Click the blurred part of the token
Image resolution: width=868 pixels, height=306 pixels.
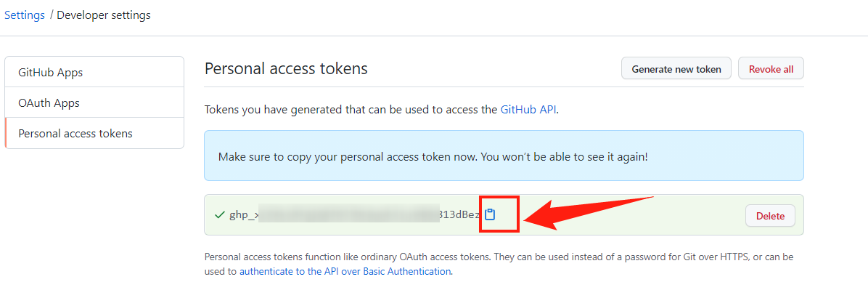tap(349, 215)
